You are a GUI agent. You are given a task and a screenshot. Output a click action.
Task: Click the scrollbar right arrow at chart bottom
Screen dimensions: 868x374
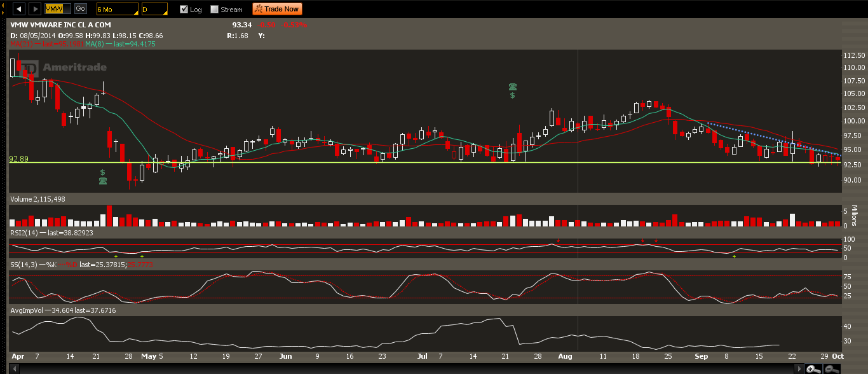[799, 369]
